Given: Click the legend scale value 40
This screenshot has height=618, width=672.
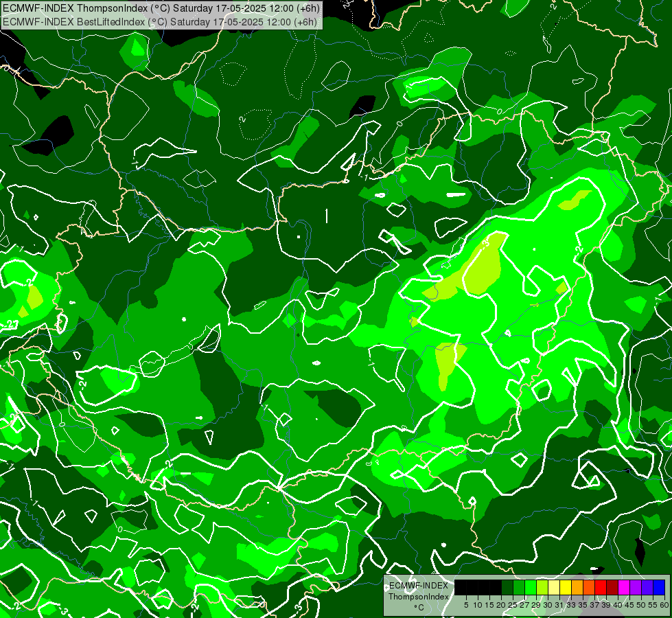Looking at the screenshot, I should 618,605.
